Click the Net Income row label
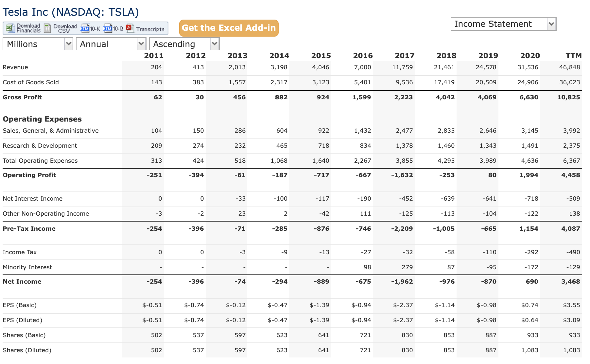Screen dimensions: 590x364 (x=22, y=282)
